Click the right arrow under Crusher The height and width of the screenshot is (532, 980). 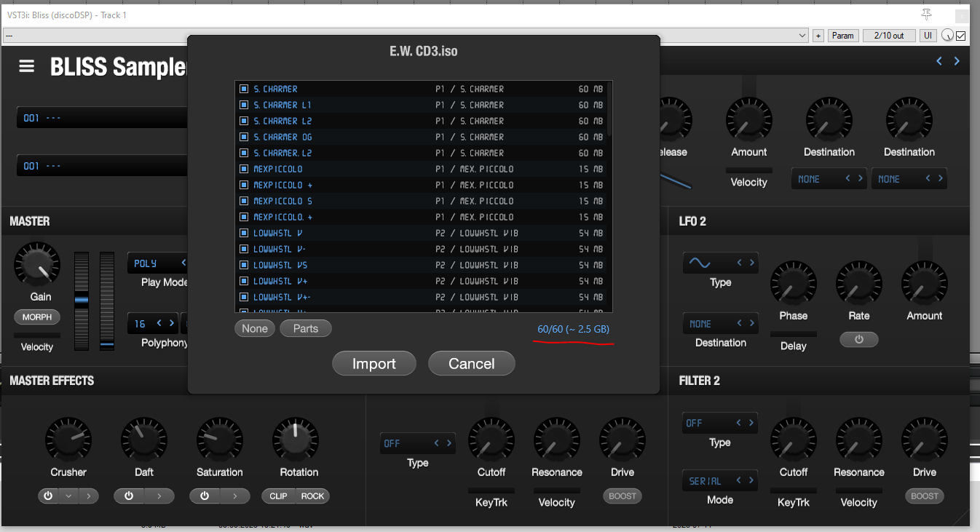(88, 496)
